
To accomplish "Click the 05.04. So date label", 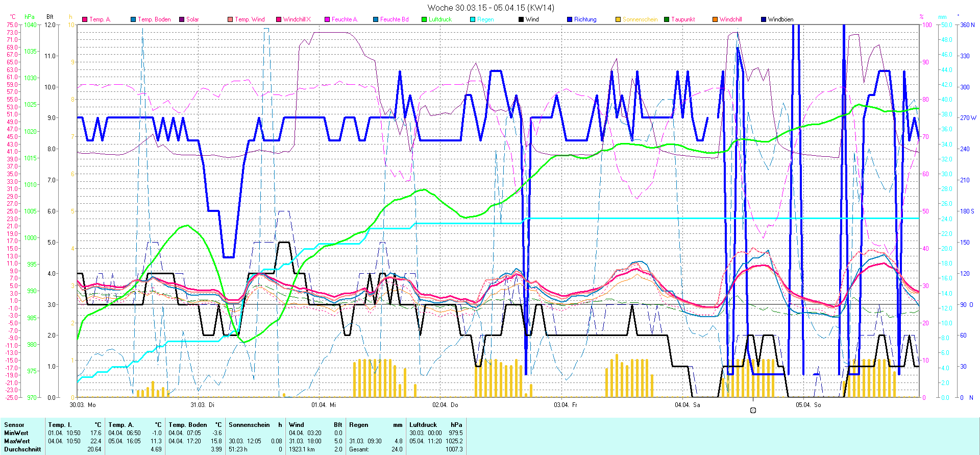I will coord(808,405).
